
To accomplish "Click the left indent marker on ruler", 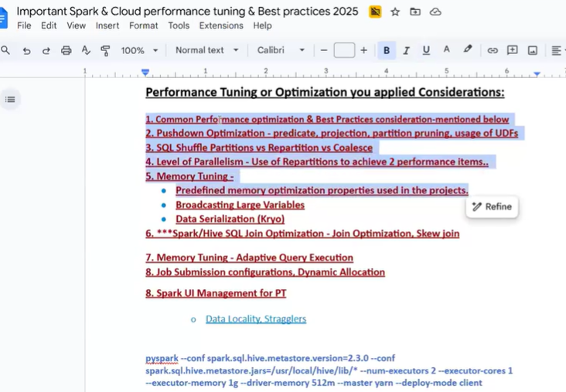I will (145, 73).
